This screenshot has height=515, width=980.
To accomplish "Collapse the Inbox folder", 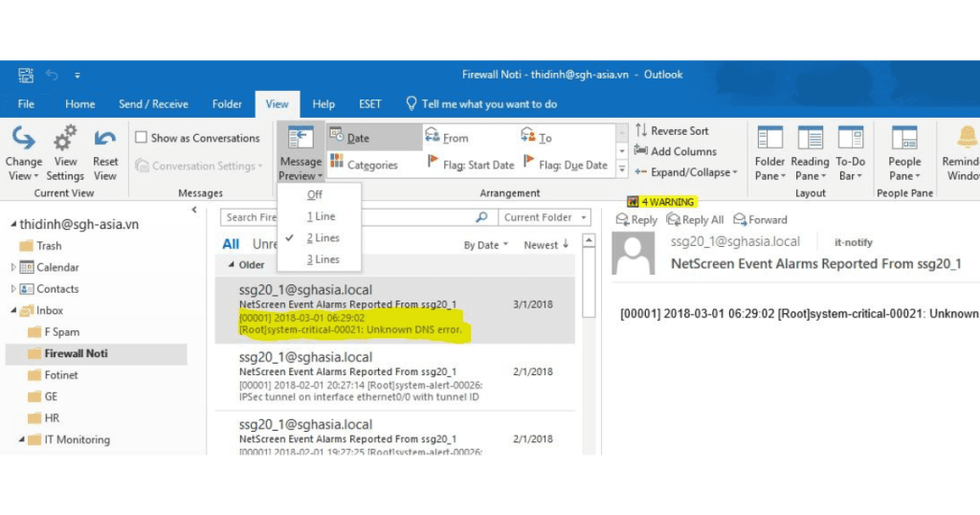I will (x=13, y=310).
